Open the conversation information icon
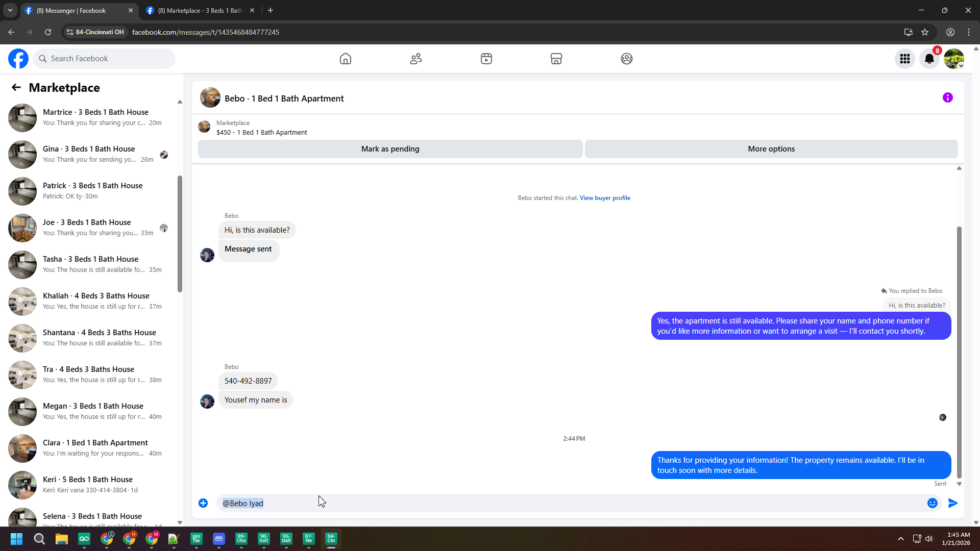980x551 pixels. 948,97
